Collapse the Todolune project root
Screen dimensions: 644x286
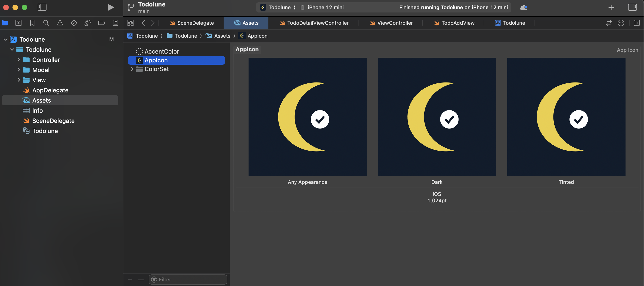click(6, 40)
